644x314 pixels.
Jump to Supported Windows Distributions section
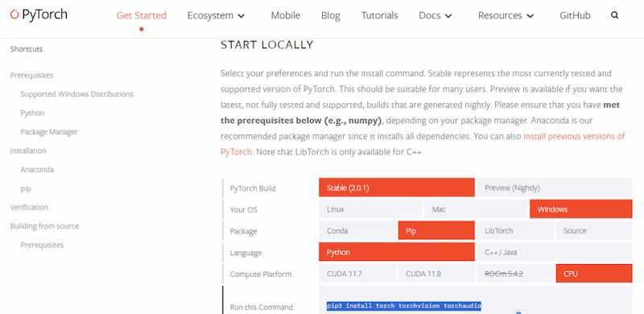click(x=76, y=94)
